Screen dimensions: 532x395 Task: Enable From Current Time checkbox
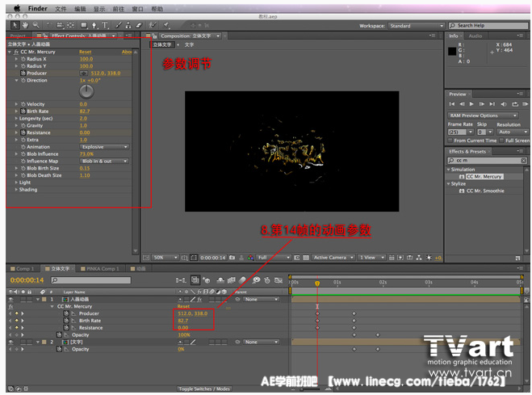450,141
